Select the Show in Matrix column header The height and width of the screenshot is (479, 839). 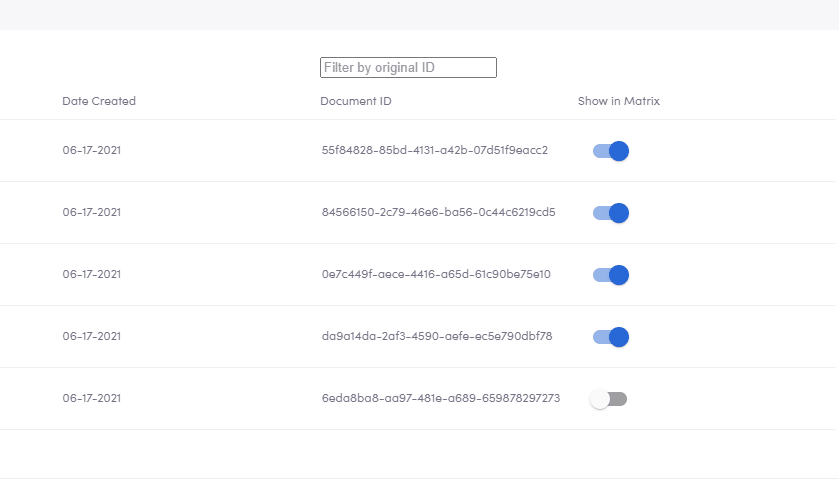(x=619, y=101)
